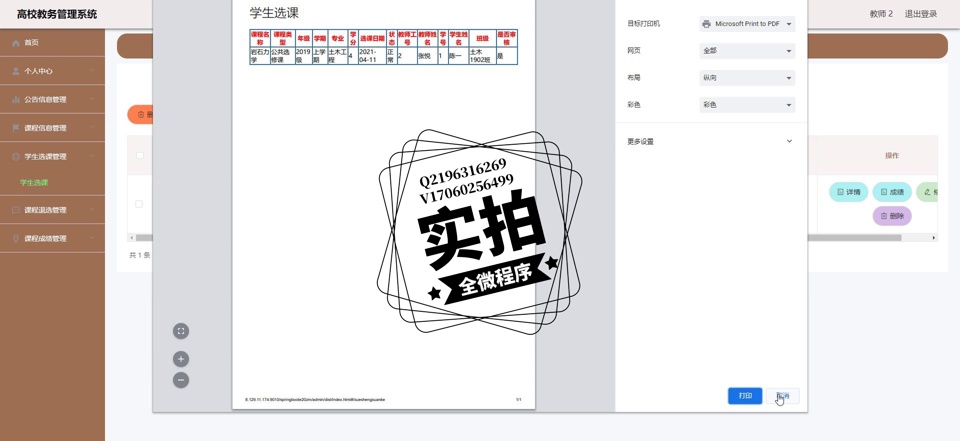Click the chart icon beside 公告信息管理

(15, 100)
